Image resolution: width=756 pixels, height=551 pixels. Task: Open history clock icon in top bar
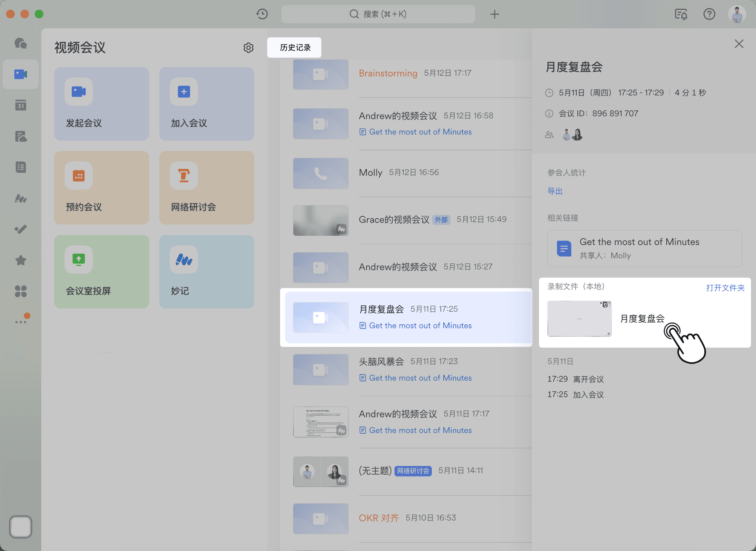(262, 14)
